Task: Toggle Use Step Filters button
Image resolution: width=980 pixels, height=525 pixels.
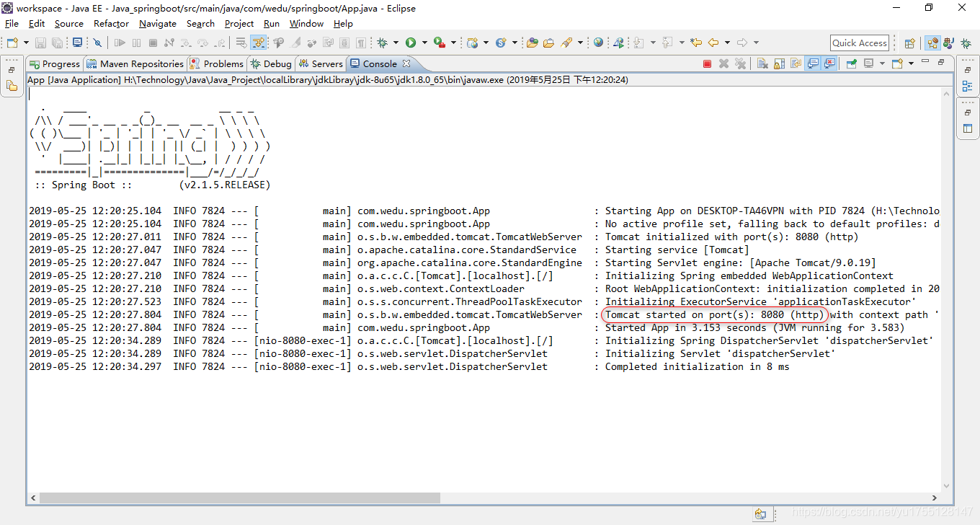Action: point(259,43)
